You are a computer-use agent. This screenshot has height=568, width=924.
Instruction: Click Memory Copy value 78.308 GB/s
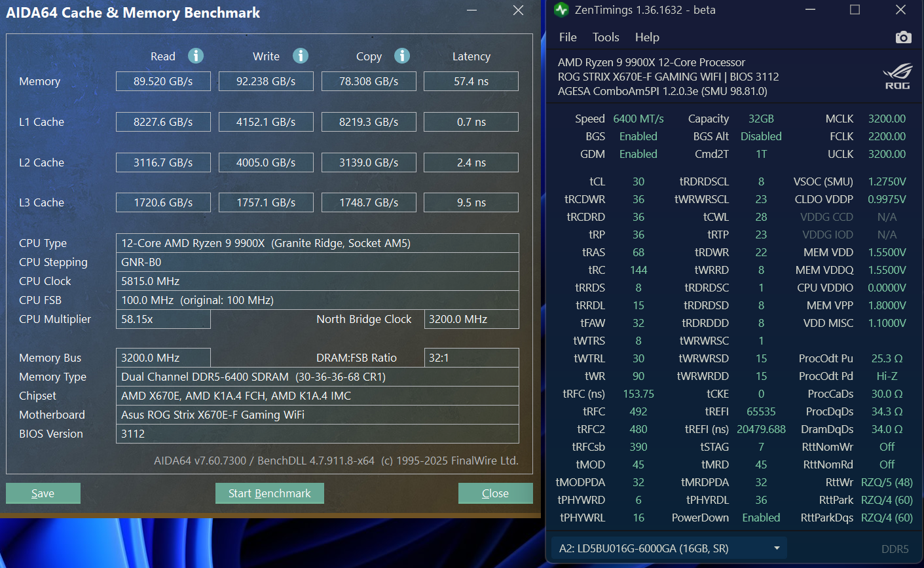(369, 81)
